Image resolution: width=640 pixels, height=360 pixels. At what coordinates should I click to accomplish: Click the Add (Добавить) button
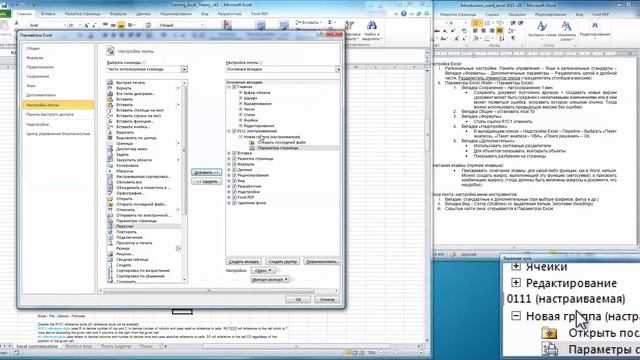(207, 173)
